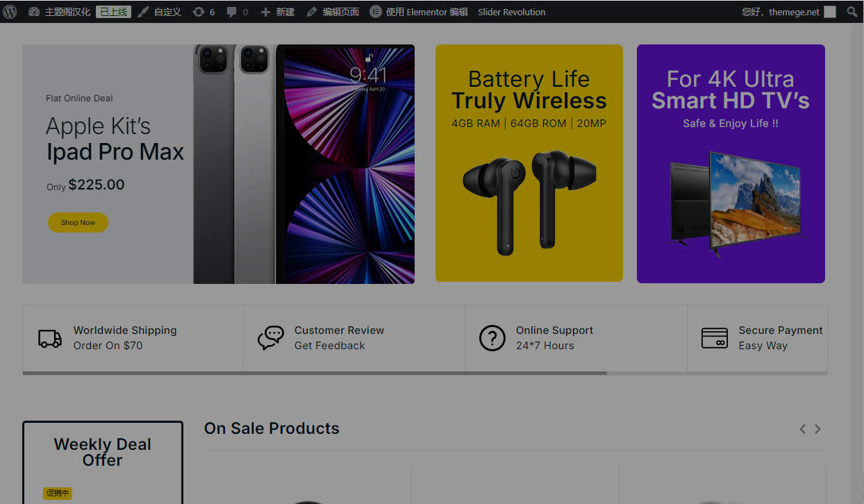The height and width of the screenshot is (504, 864).
Task: Click the 编辑页面 edit page link
Action: [x=333, y=12]
